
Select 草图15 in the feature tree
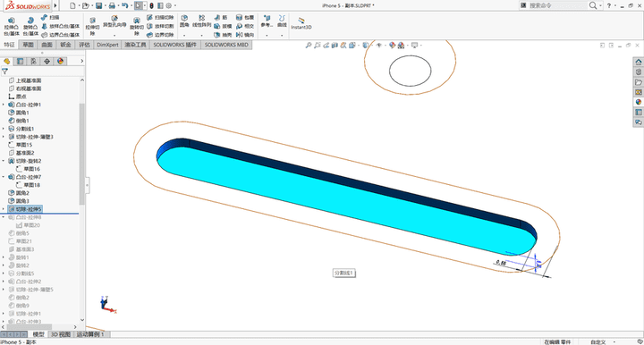(20, 145)
